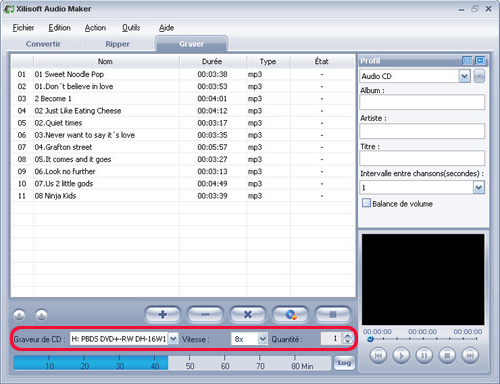Screen dimensions: 500x384
Task: Play the preview in player
Action: pyautogui.click(x=401, y=356)
